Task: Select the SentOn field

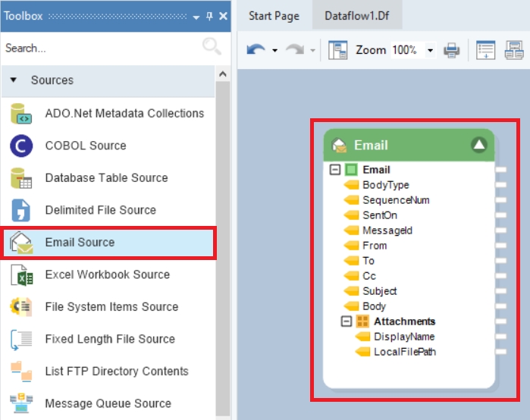Action: click(380, 215)
